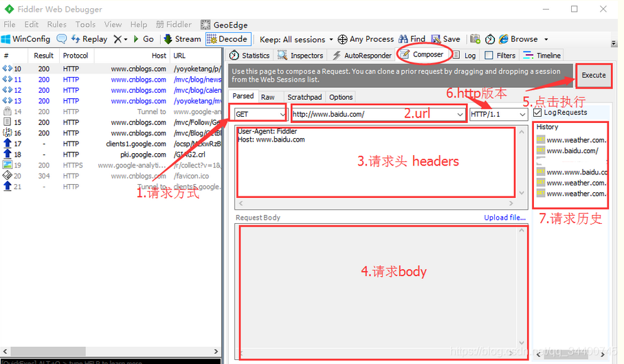Click the Go toolbar button
Viewport: 624px width, 364px height.
click(144, 39)
